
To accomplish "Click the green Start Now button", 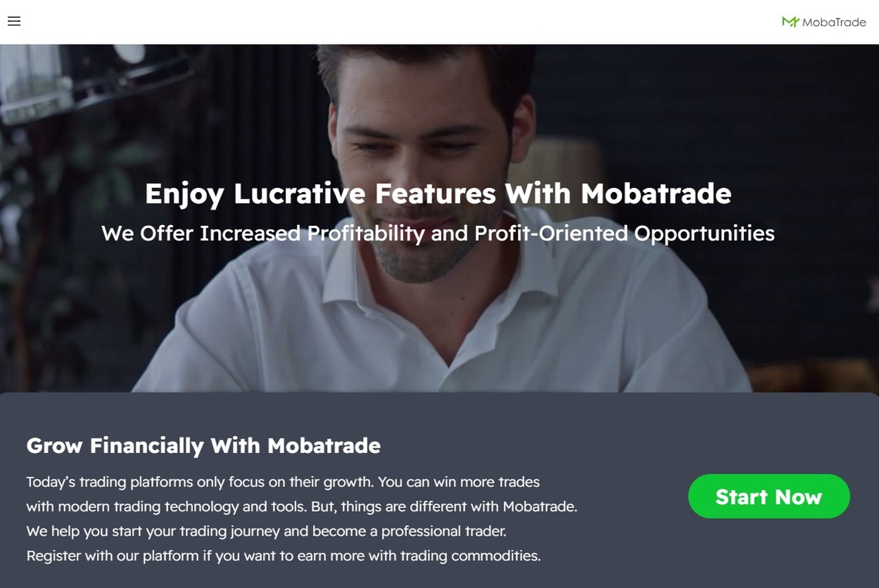I will 769,496.
